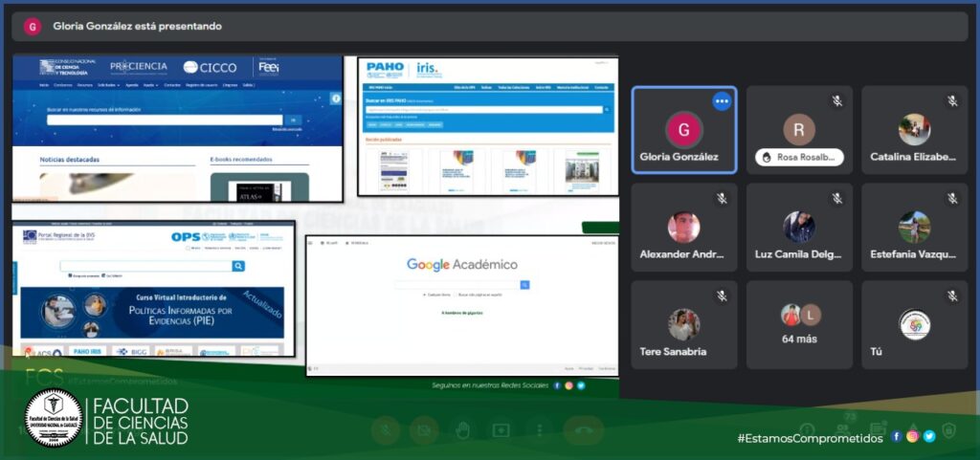Click E-books recomendados heading
980x460 pixels.
click(241, 159)
